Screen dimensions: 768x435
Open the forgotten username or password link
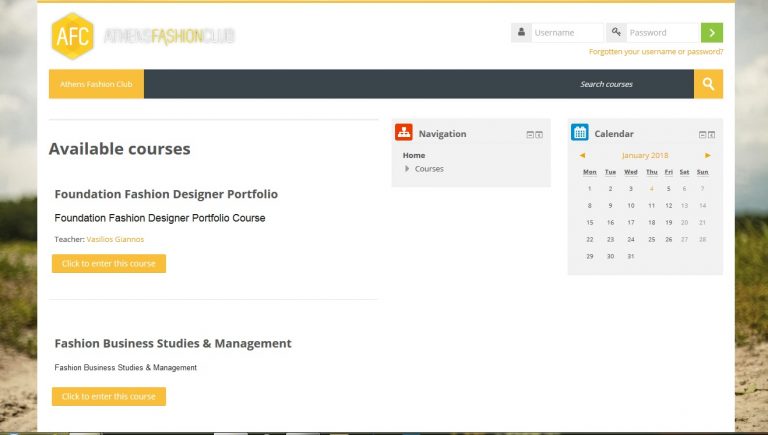coord(656,51)
